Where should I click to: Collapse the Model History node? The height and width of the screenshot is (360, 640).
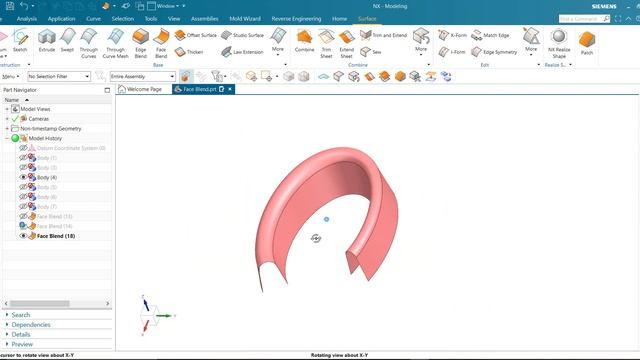[7, 138]
